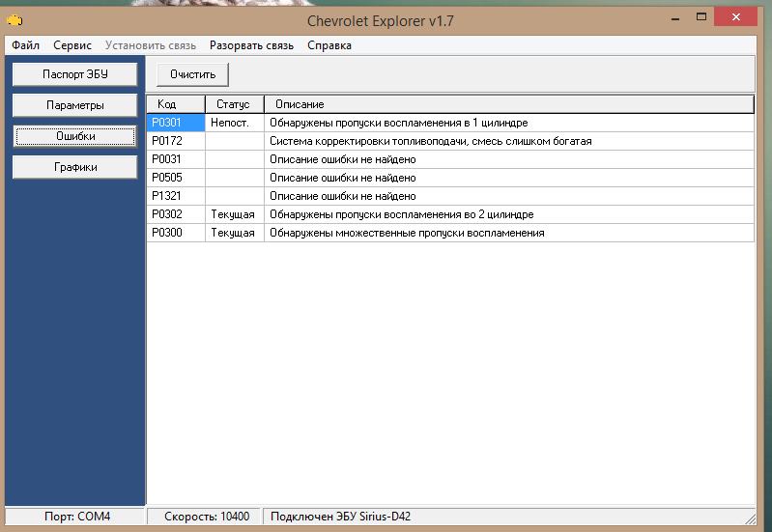Image resolution: width=772 pixels, height=532 pixels.
Task: Click Текущая status of P0300
Action: 235,233
